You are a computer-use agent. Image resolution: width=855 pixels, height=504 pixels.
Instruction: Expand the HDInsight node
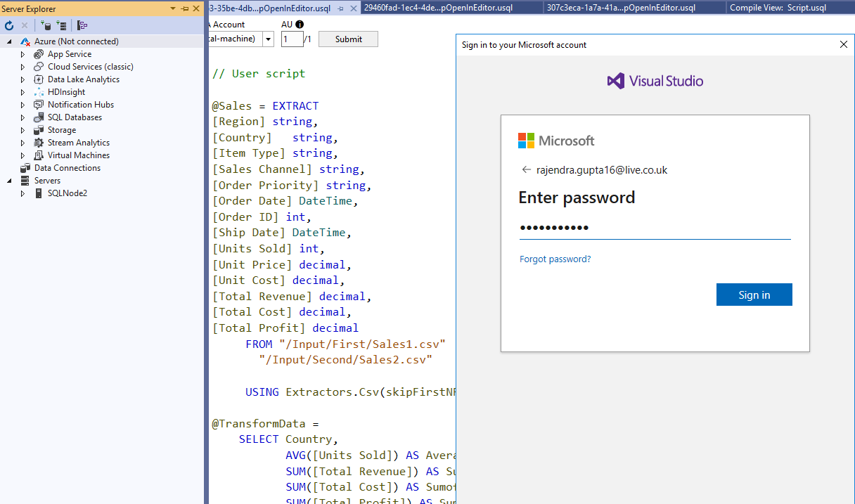tap(22, 92)
